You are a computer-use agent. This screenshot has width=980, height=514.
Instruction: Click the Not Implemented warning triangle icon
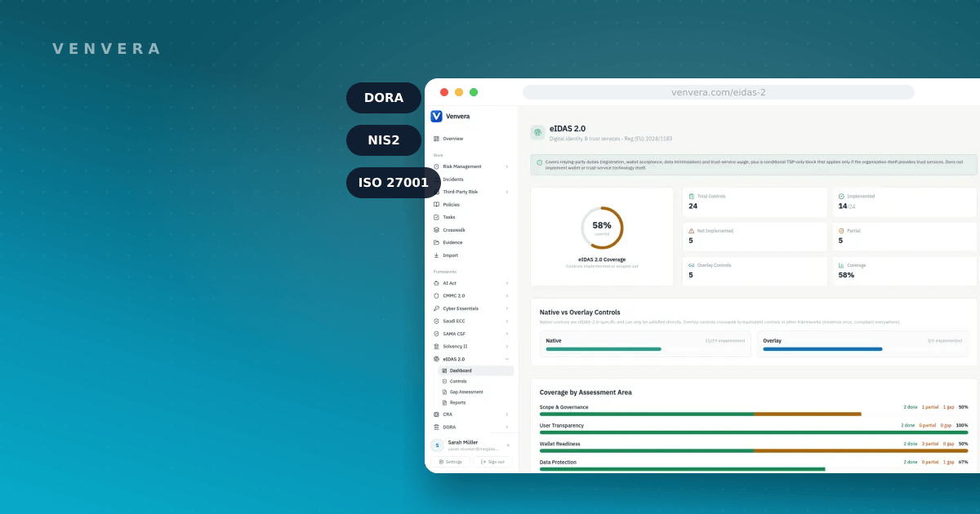point(691,231)
